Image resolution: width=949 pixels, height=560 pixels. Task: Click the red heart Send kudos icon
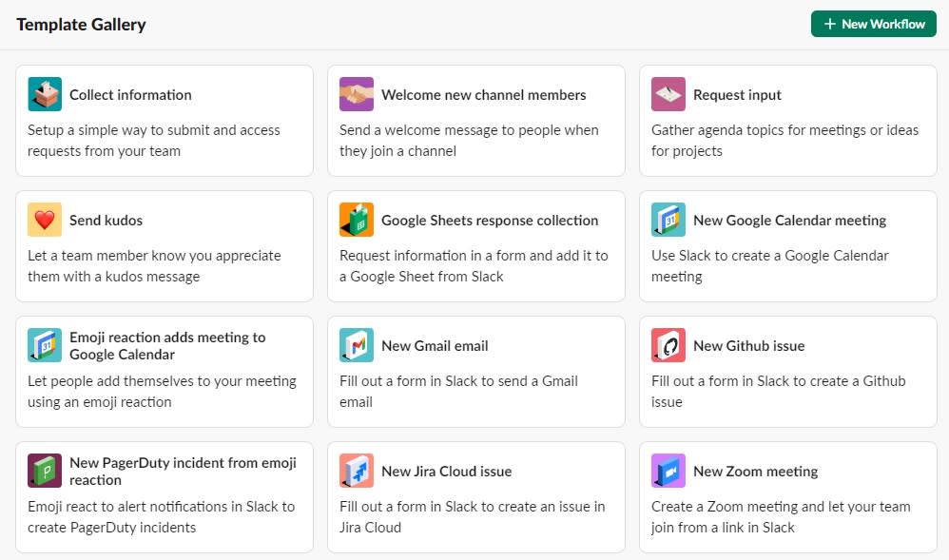click(45, 220)
